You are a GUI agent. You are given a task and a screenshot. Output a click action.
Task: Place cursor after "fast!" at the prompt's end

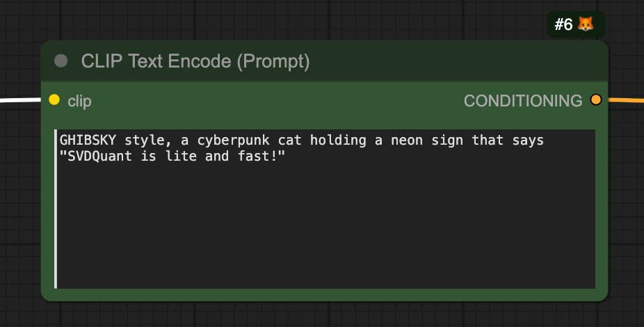click(287, 156)
